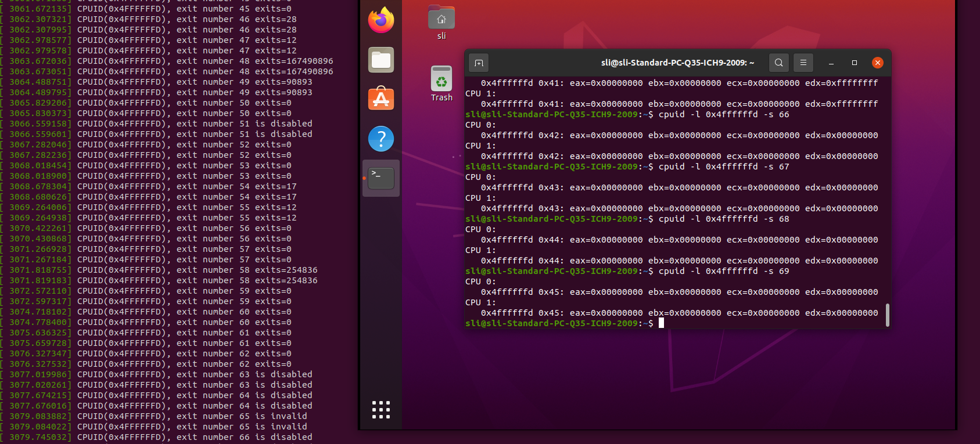Click the terminal's vertical scrollbar thumb
This screenshot has height=444, width=980.
point(888,315)
